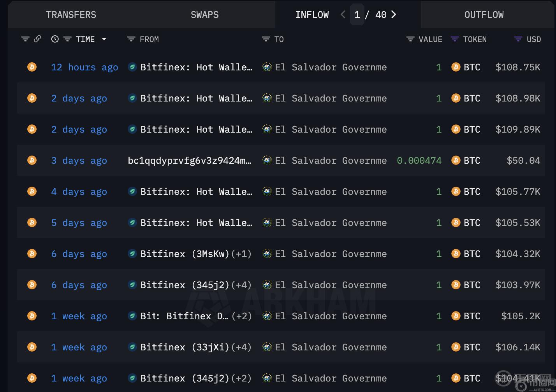Open the bc1qqdyprvfg6v3z9424m address link
Viewport: 556px width, 392px height.
coord(189,161)
